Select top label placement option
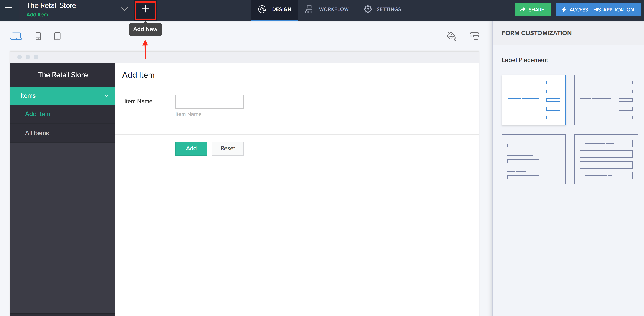The width and height of the screenshot is (644, 316). 533,159
